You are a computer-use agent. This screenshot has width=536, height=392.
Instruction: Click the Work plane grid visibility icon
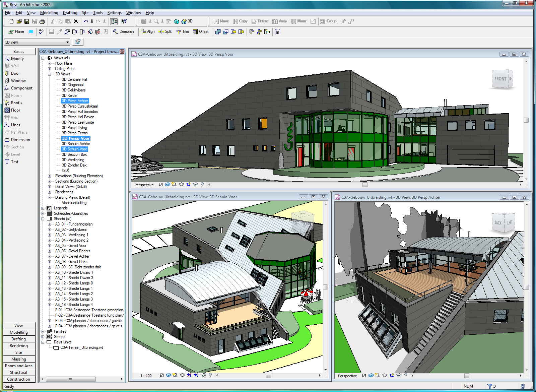click(31, 31)
